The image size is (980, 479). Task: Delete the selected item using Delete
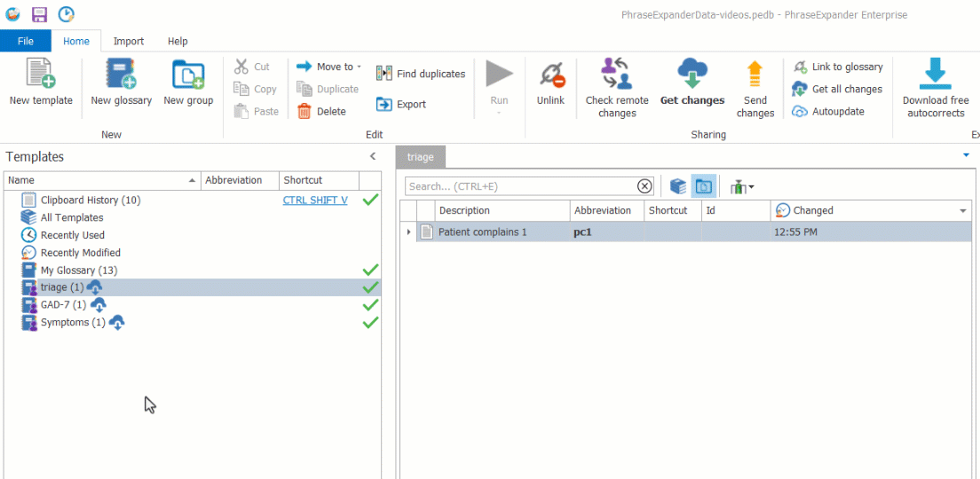point(321,111)
